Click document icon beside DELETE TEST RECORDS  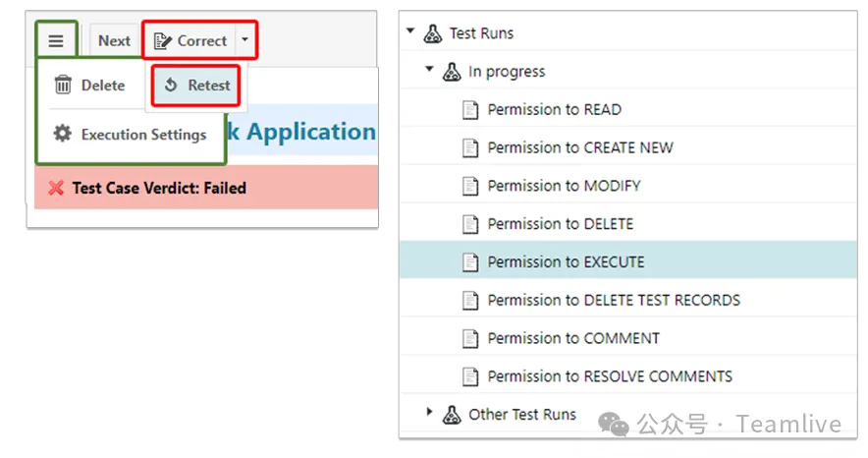(x=470, y=300)
